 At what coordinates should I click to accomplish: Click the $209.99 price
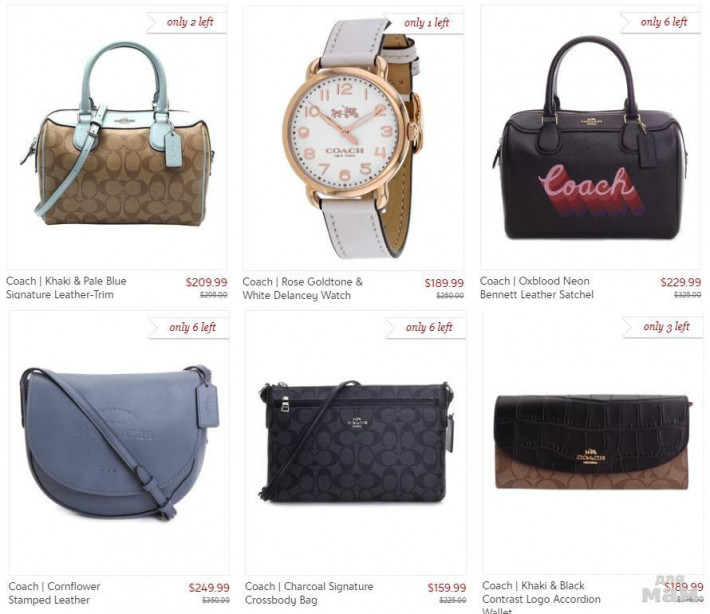click(206, 282)
